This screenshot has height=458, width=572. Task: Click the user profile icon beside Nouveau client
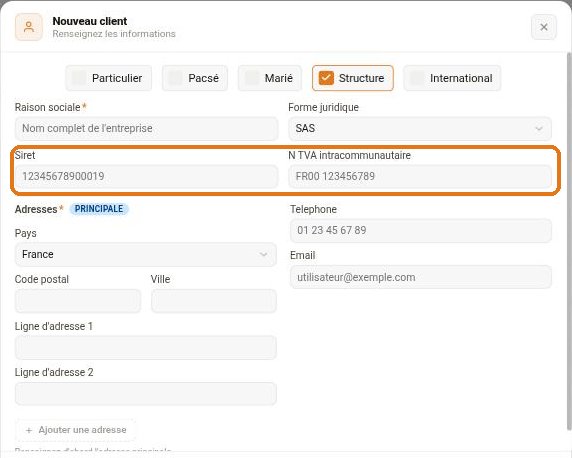click(29, 27)
